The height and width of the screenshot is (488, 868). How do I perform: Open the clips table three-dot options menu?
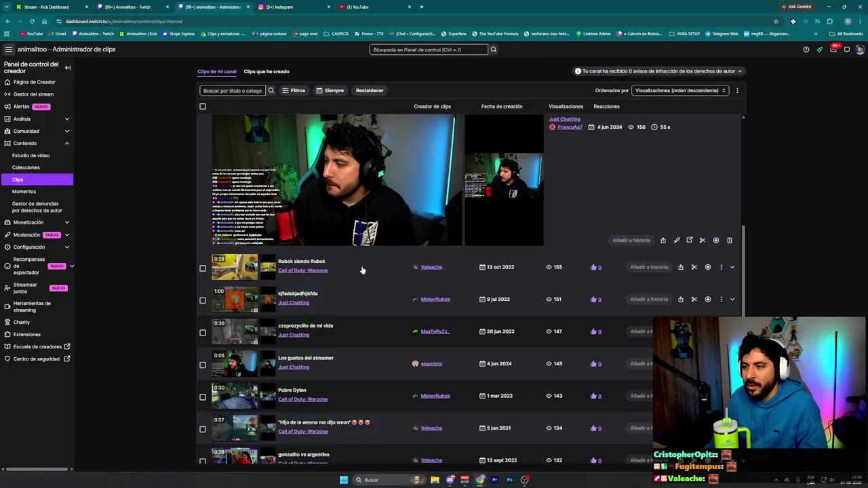[737, 90]
